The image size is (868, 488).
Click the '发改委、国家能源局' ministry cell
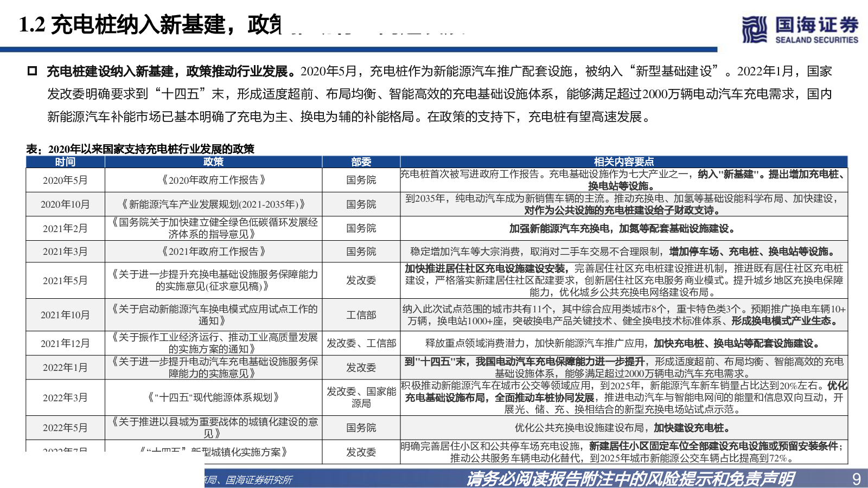tap(361, 397)
